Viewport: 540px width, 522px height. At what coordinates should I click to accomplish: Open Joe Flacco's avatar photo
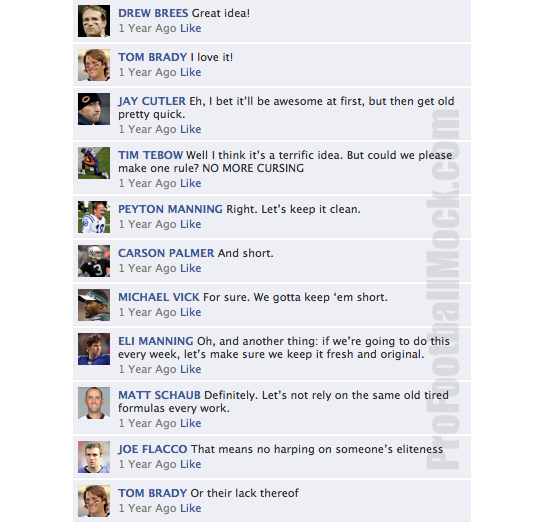coord(94,457)
